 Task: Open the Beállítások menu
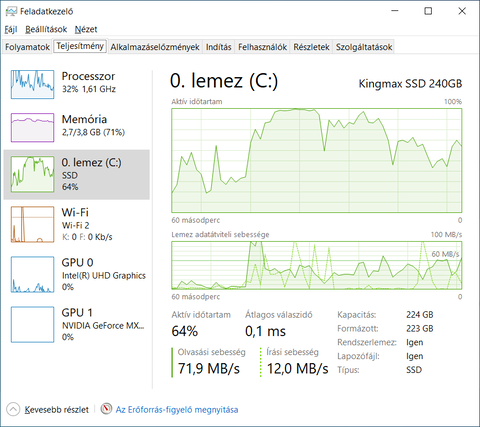pyautogui.click(x=46, y=29)
